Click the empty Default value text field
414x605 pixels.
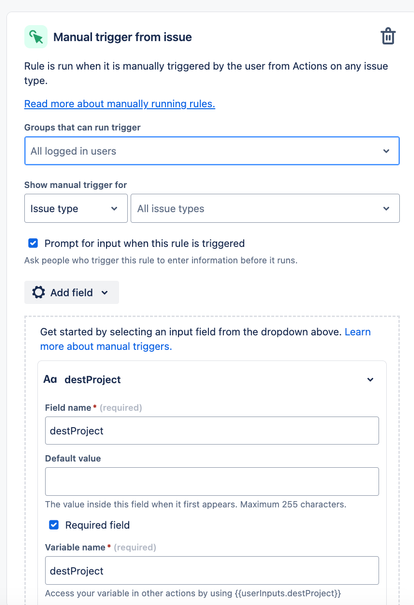tap(212, 482)
